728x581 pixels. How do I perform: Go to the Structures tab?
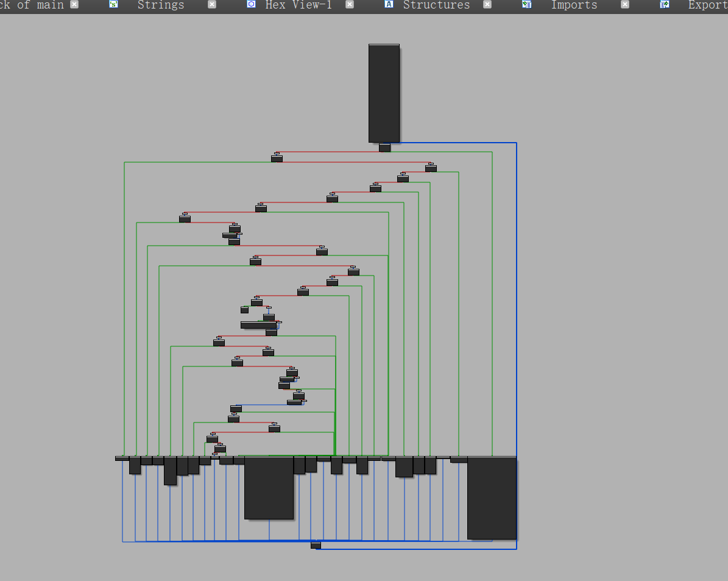click(436, 5)
